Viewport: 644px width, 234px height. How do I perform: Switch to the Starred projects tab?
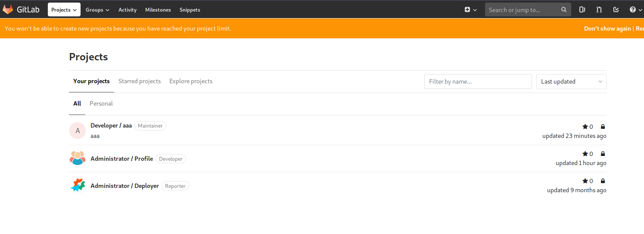[x=140, y=81]
